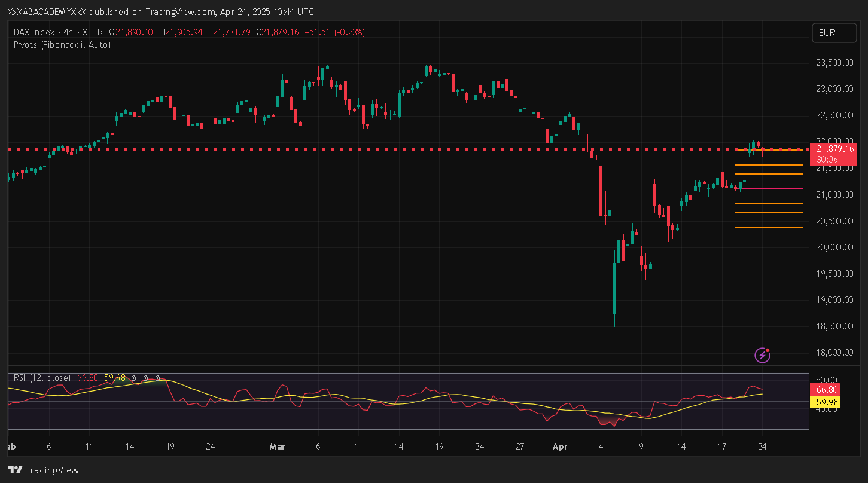The height and width of the screenshot is (483, 868).
Task: Click the 24 date at the time axis end
Action: (762, 447)
